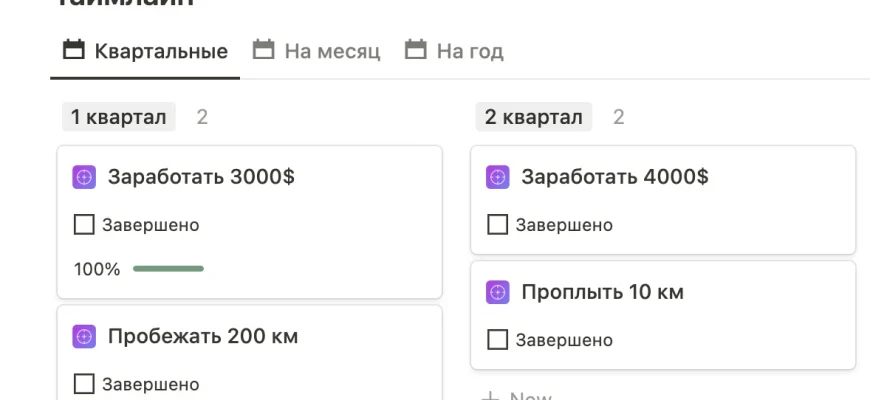The width and height of the screenshot is (870, 400).
Task: Check Завершено on Заработать 3000$ card
Action: pos(84,225)
